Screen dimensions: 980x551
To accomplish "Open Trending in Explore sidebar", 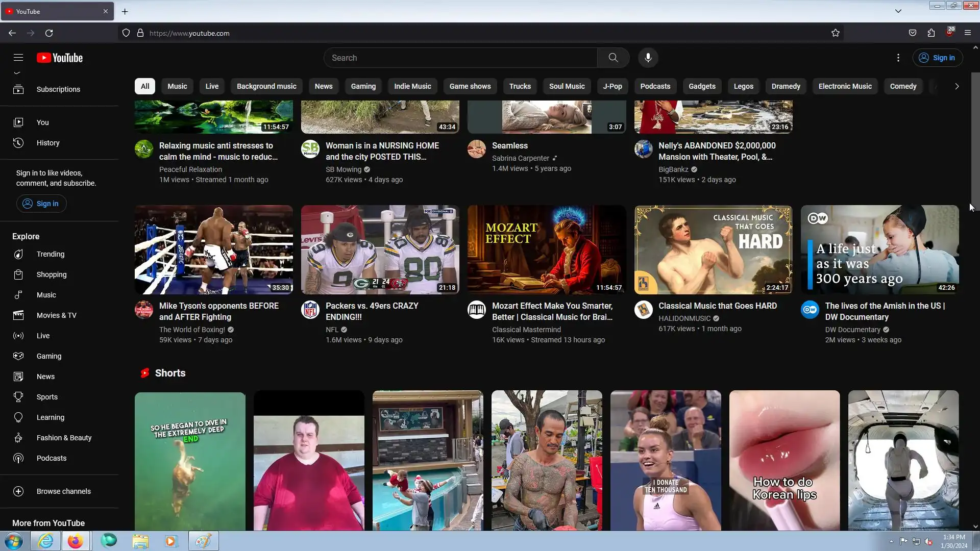I will click(50, 254).
